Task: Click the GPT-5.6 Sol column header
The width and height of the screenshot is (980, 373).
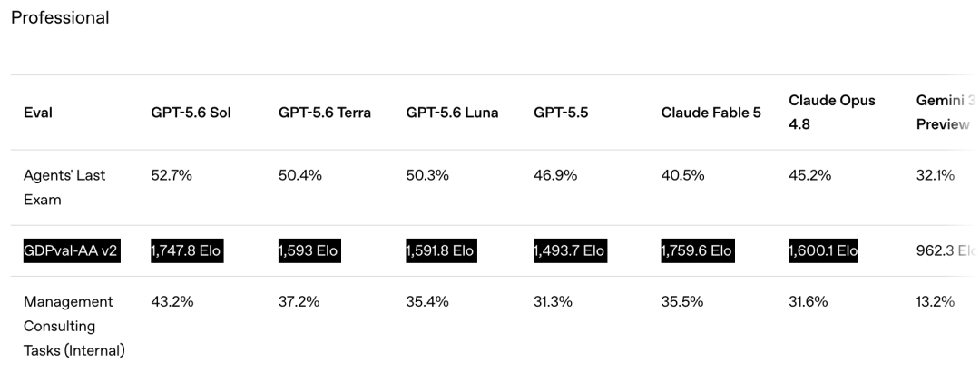Action: pyautogui.click(x=191, y=113)
